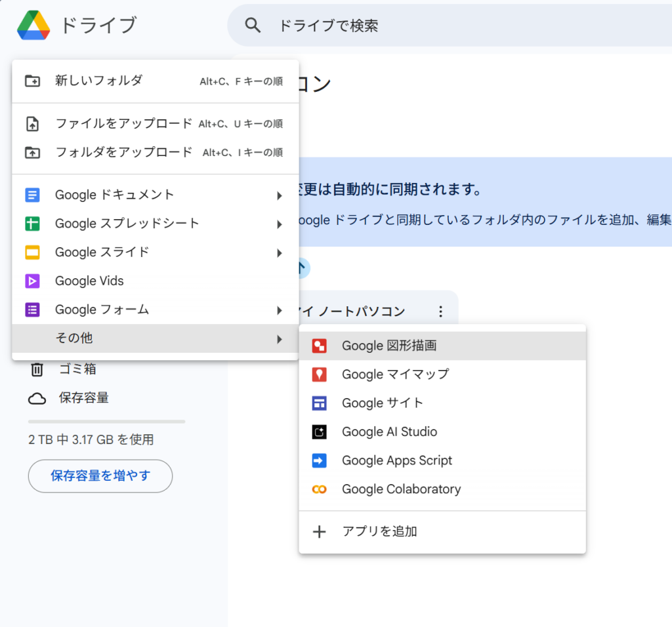Expand the Google スライド submenu arrow
The image size is (672, 627).
pos(280,253)
